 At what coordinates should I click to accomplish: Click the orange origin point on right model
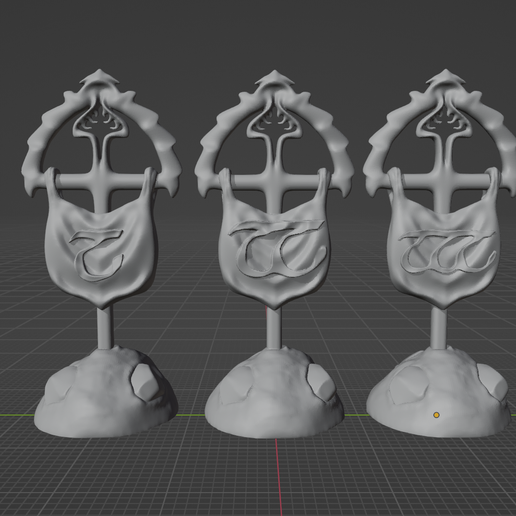[x=436, y=415]
